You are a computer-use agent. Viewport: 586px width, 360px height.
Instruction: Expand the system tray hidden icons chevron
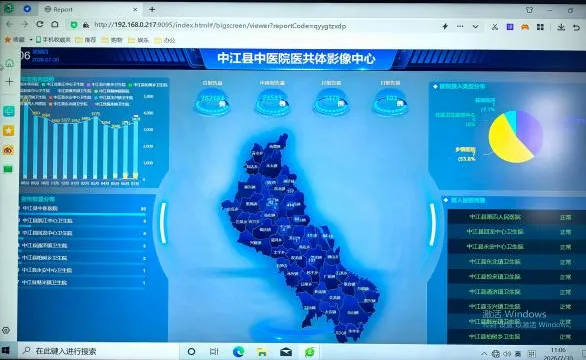[484, 353]
